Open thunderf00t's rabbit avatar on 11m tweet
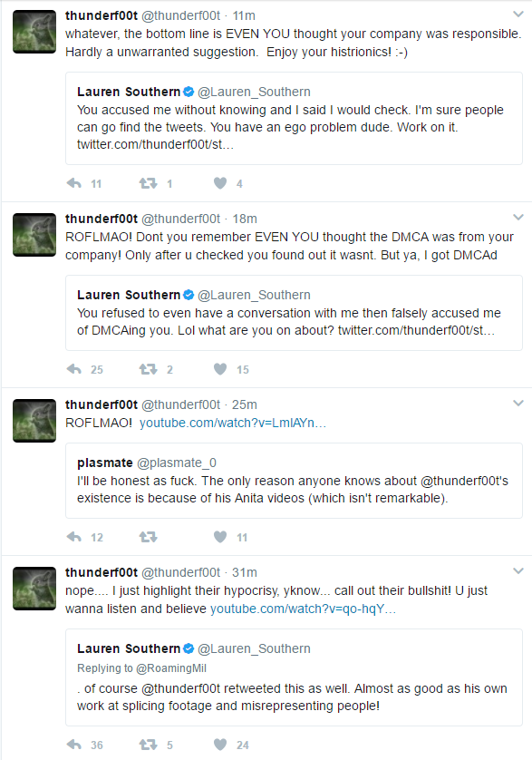 click(x=34, y=32)
